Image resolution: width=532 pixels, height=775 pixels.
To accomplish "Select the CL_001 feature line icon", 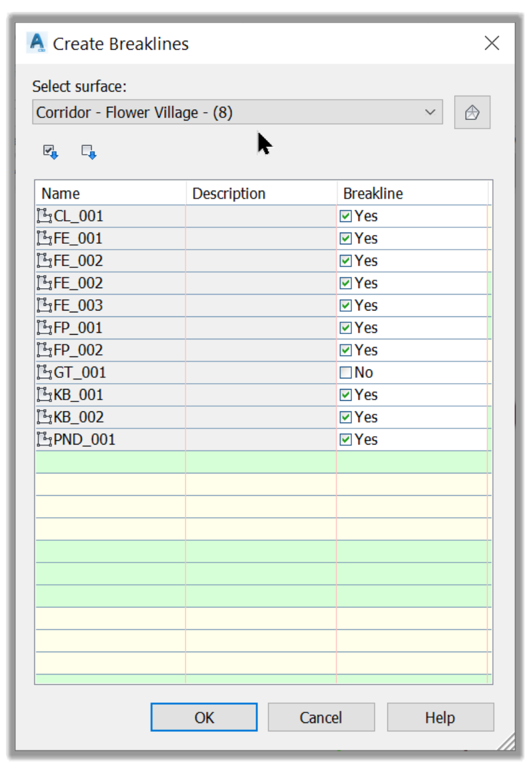I will pyautogui.click(x=44, y=216).
